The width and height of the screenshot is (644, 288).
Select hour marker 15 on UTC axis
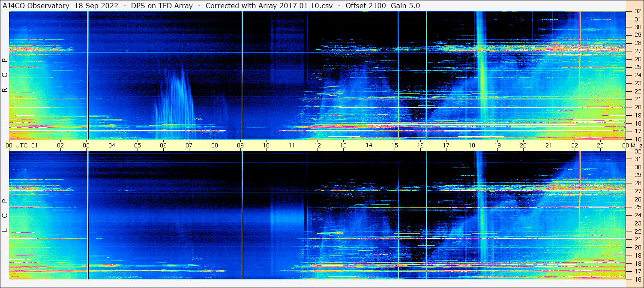(395, 145)
